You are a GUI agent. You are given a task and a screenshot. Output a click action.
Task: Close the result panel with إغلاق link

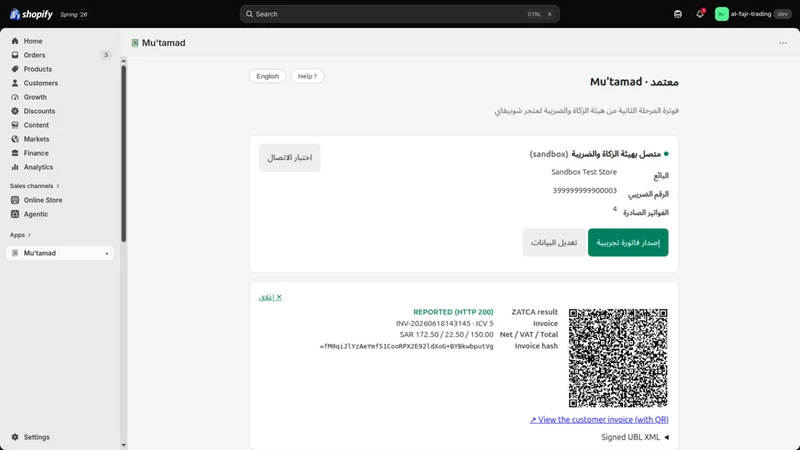(270, 297)
